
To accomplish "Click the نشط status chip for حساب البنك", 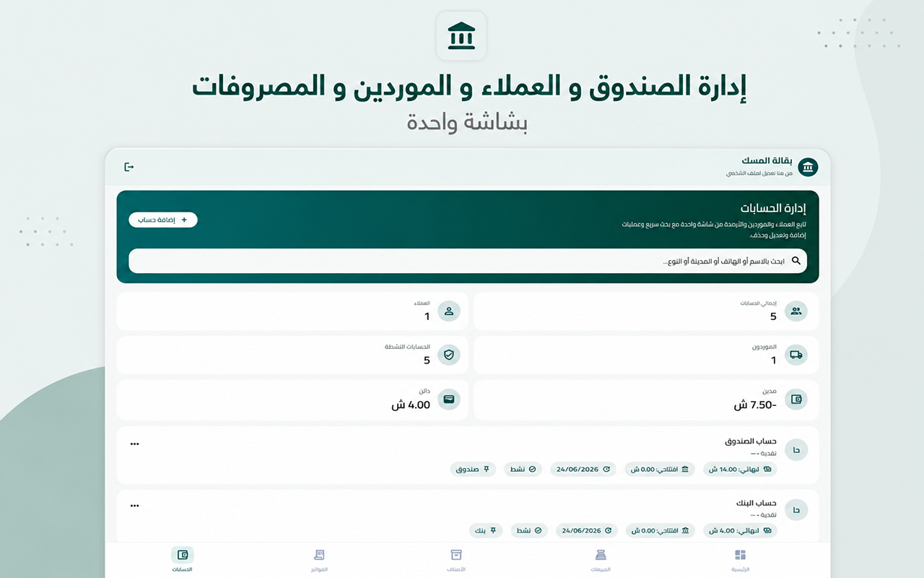I will [x=528, y=530].
